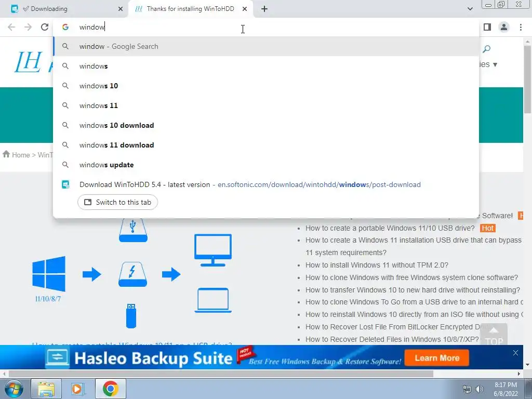Click the volume speaker tray icon
This screenshot has height=399, width=532.
(x=479, y=389)
